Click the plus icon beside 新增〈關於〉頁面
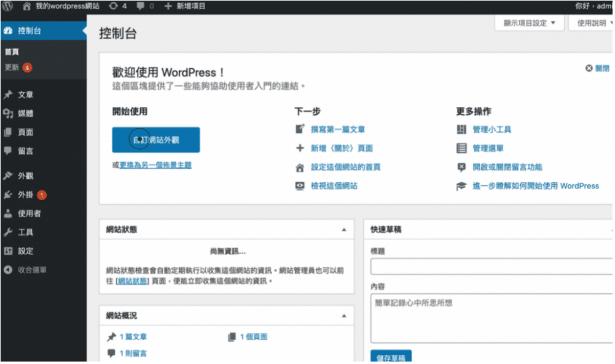The height and width of the screenshot is (364, 615). (300, 148)
